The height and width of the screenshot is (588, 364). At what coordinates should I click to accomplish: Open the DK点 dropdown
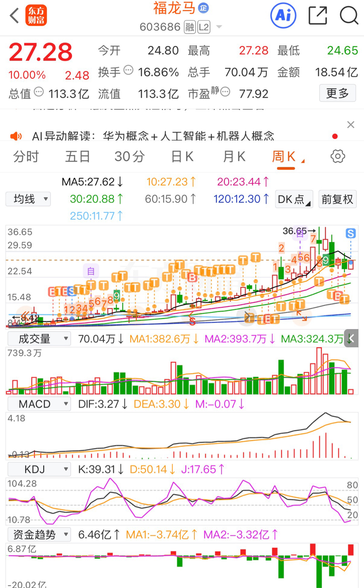pyautogui.click(x=294, y=199)
